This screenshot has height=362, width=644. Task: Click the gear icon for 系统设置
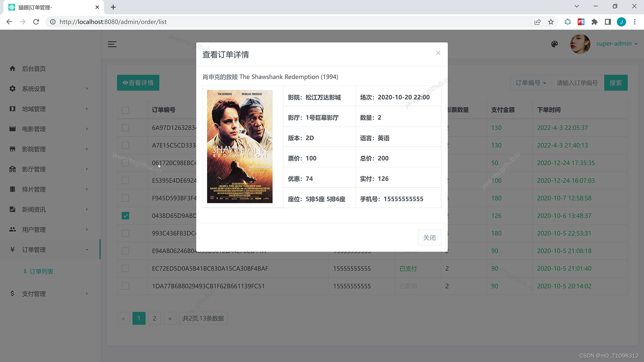point(12,88)
